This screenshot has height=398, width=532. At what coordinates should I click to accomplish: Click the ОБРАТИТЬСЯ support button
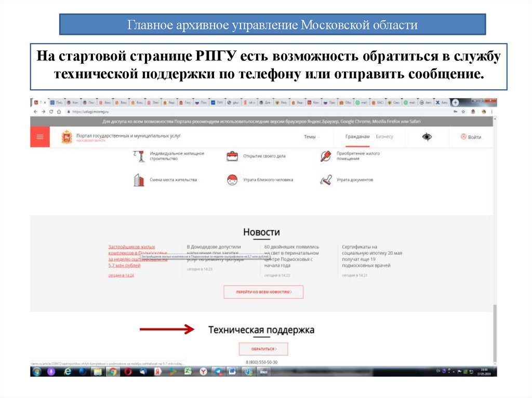click(263, 349)
